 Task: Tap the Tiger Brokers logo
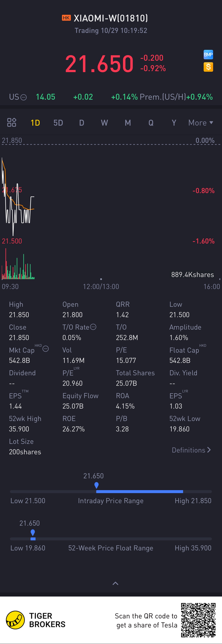(36, 620)
